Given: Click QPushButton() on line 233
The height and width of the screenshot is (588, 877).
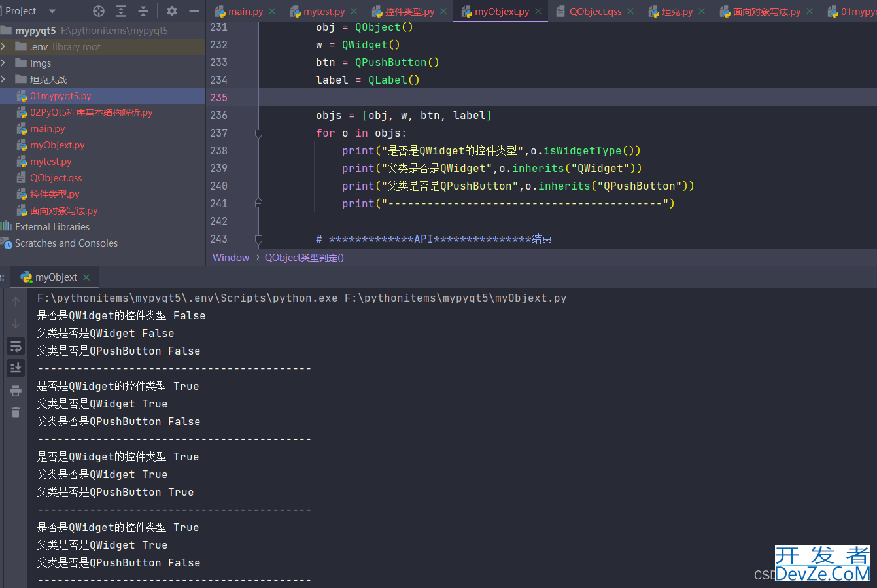Looking at the screenshot, I should click(397, 62).
